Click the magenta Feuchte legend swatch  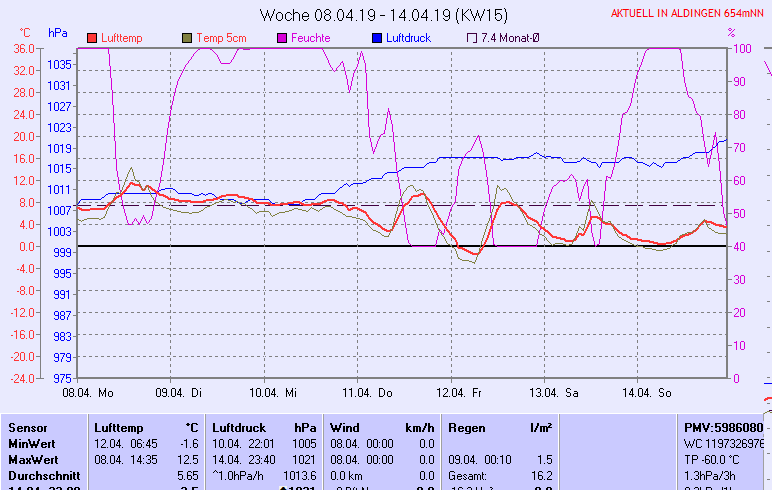point(283,38)
